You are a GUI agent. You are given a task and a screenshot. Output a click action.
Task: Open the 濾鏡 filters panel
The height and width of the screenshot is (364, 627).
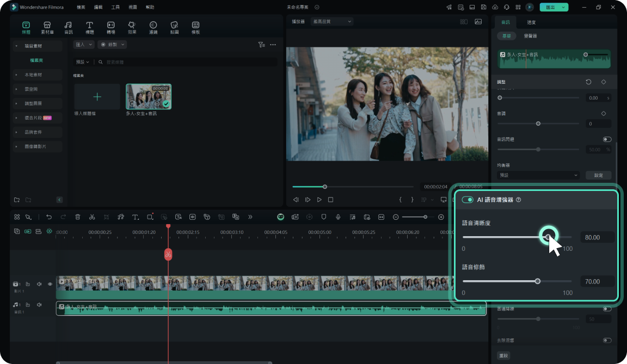point(153,28)
